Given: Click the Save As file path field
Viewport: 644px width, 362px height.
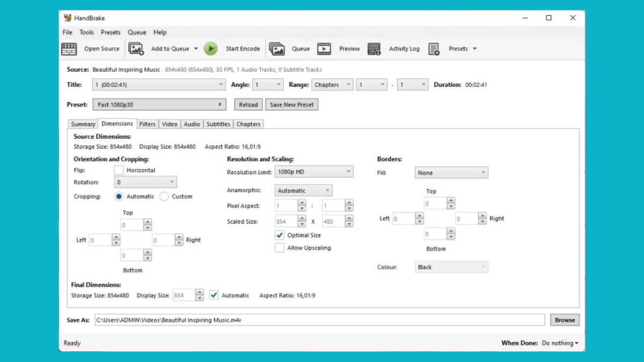Looking at the screenshot, I should pos(320,320).
